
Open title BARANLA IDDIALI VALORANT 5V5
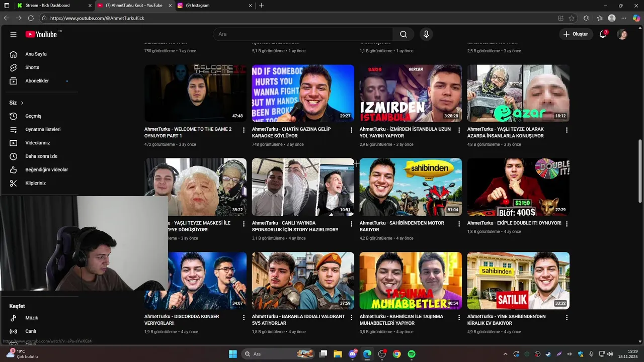coord(298,320)
